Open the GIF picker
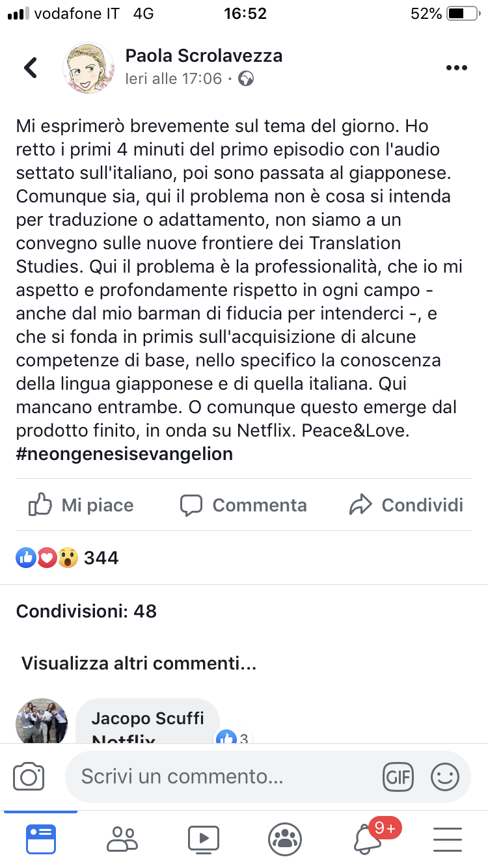 tap(398, 777)
